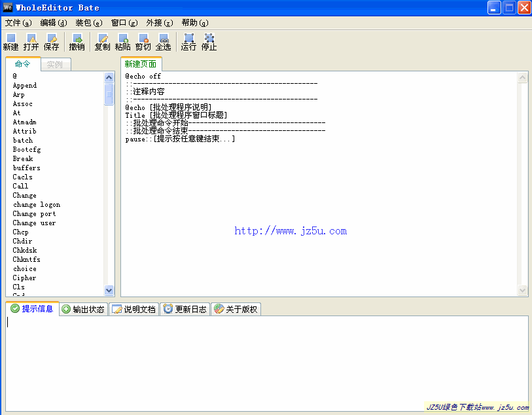532x415 pixels.
Task: Select the Arp command
Action: [19, 94]
